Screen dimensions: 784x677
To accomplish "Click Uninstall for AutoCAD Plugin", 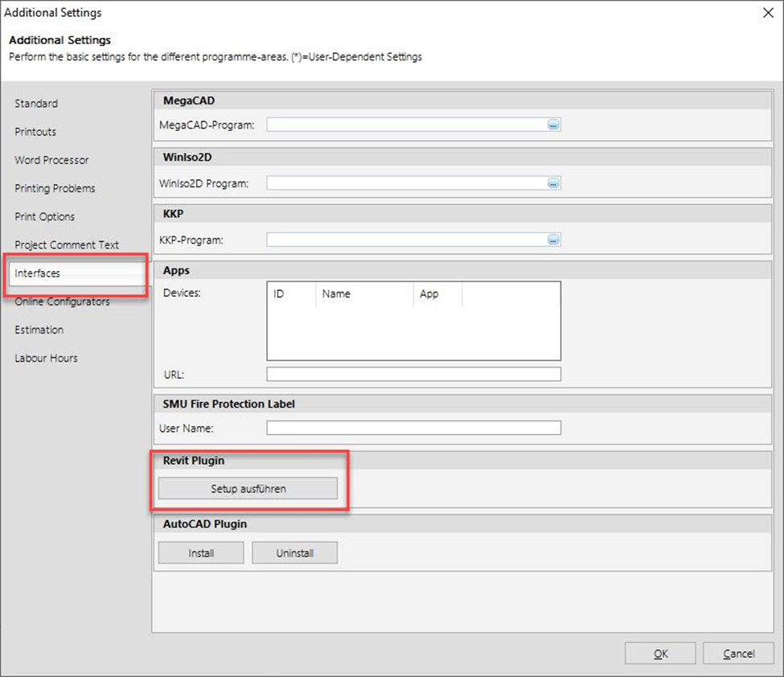I will pyautogui.click(x=294, y=553).
